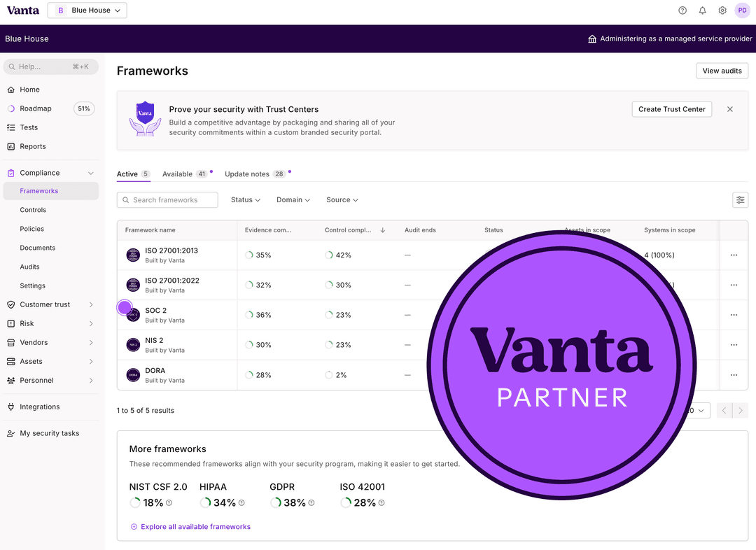Viewport: 756px width, 550px height.
Task: Open table column settings icon
Action: coord(740,200)
